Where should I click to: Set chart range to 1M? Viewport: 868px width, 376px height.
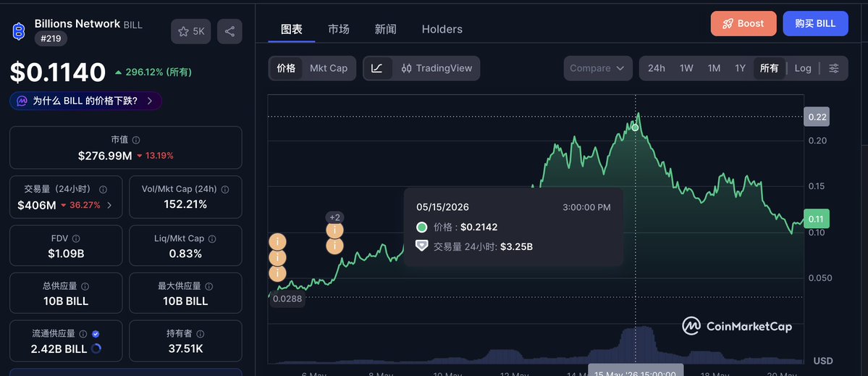pyautogui.click(x=714, y=68)
